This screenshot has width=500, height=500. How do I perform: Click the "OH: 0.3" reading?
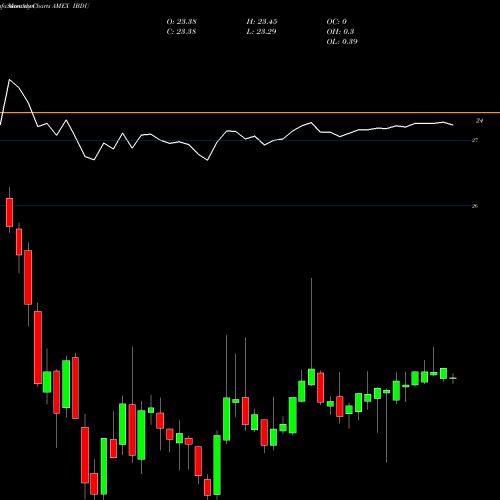tap(340, 32)
